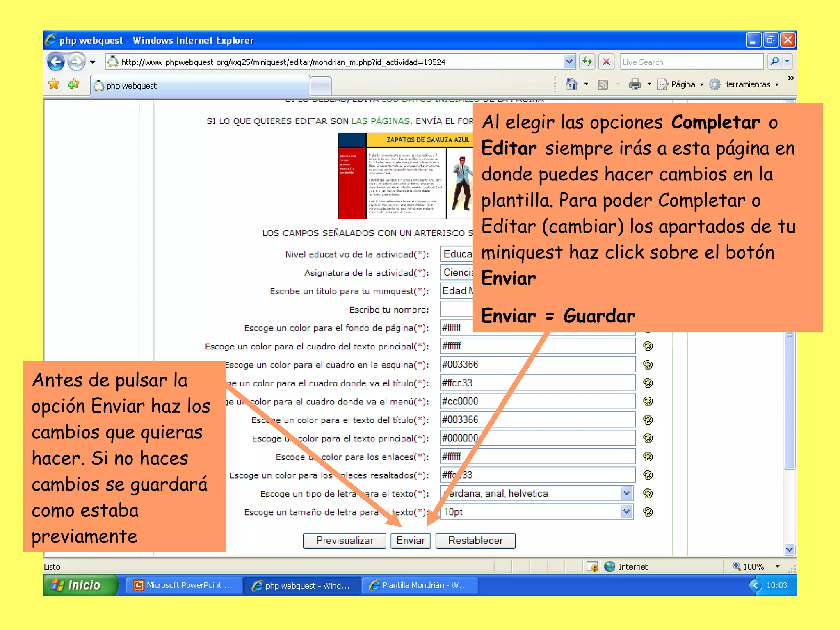Click the Previsualizar button

point(345,541)
